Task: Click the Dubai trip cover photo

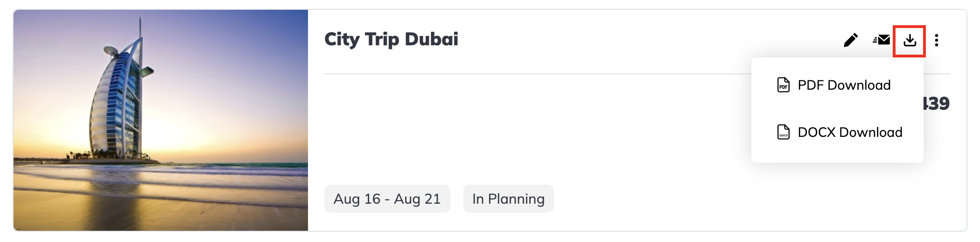Action: click(x=161, y=120)
